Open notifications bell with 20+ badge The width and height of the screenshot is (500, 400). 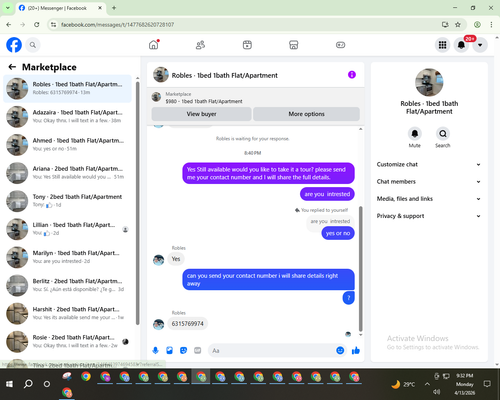pos(461,45)
